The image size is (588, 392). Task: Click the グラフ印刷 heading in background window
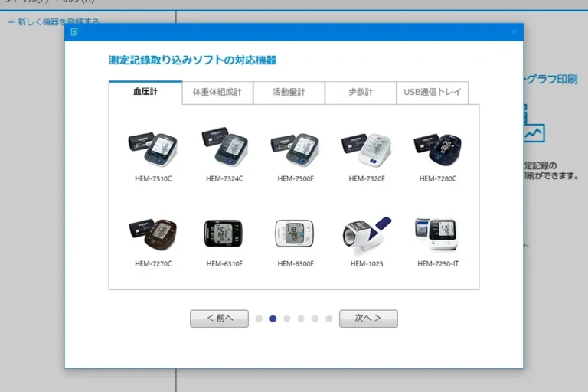[552, 80]
